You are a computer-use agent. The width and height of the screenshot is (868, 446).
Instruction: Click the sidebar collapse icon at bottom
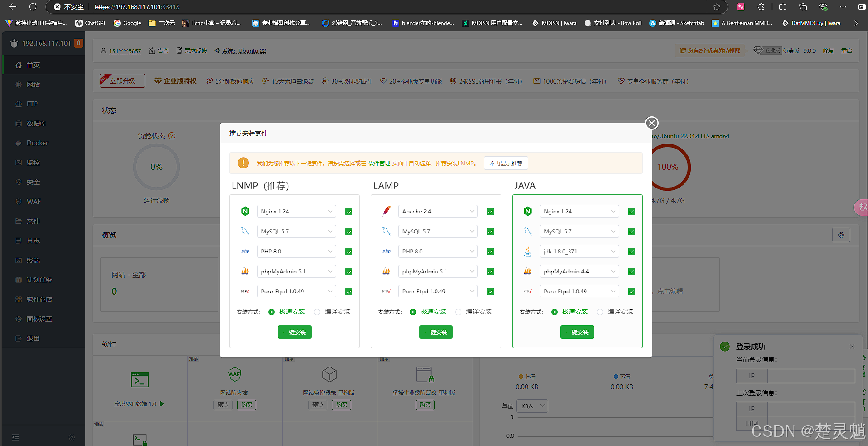click(x=15, y=437)
